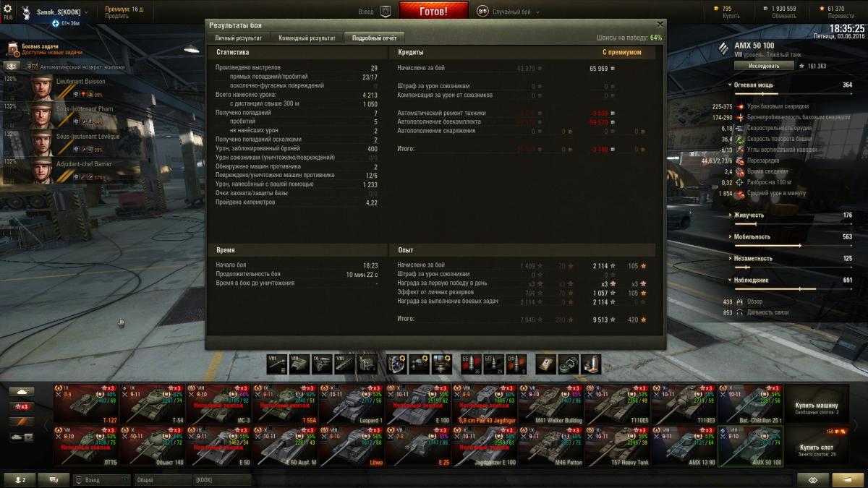868x488 pixels.
Task: Select the ББ armor-piercing shell slot
Action: [471, 364]
